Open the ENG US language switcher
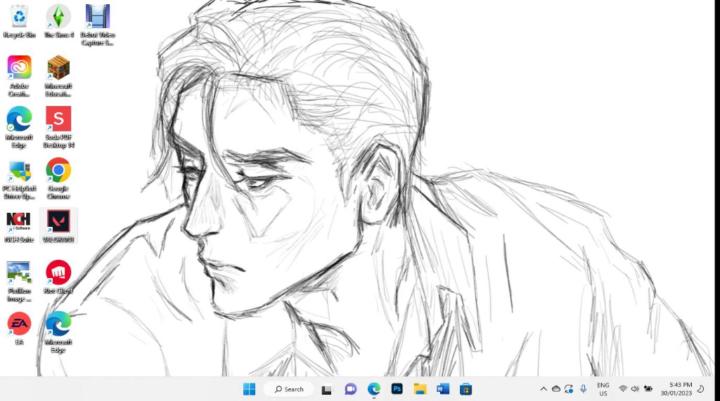Image resolution: width=720 pixels, height=401 pixels. click(x=603, y=389)
